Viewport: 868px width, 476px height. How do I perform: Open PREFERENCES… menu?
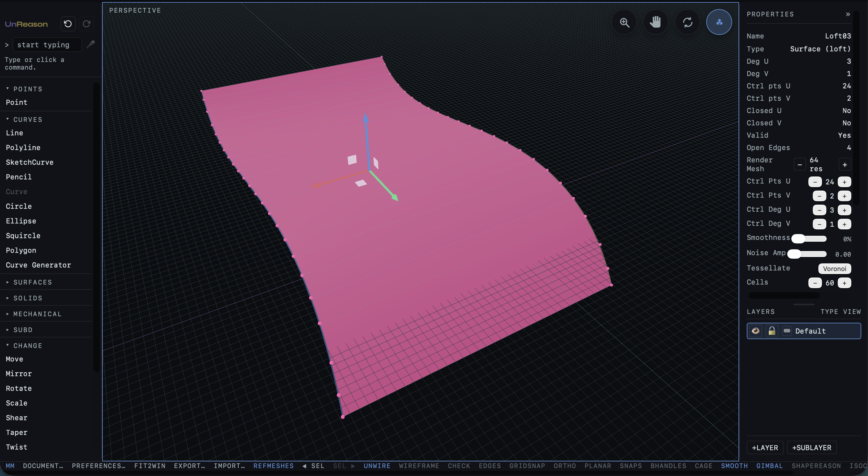coord(99,465)
